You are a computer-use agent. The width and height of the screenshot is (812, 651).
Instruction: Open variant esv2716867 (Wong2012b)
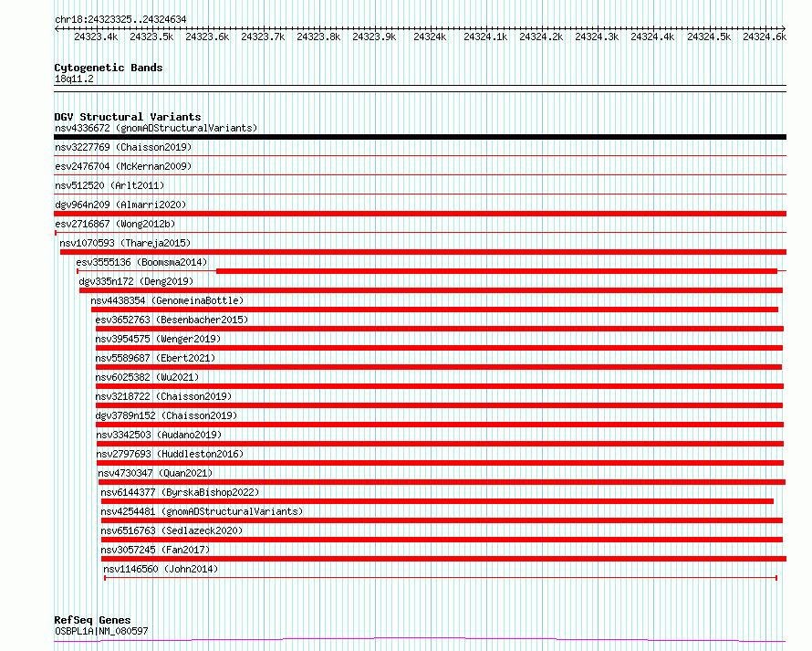point(115,224)
